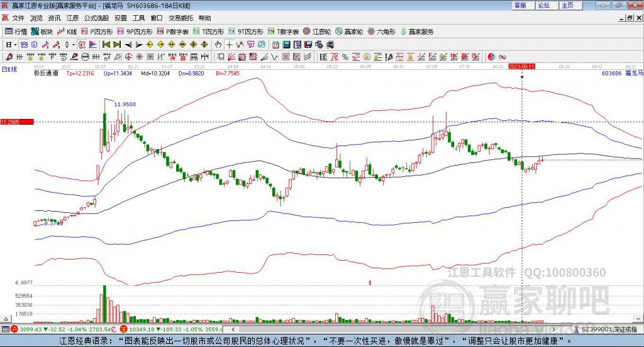The image size is (644, 347).
Task: Open the 行情 market quotes view
Action: pos(16,31)
